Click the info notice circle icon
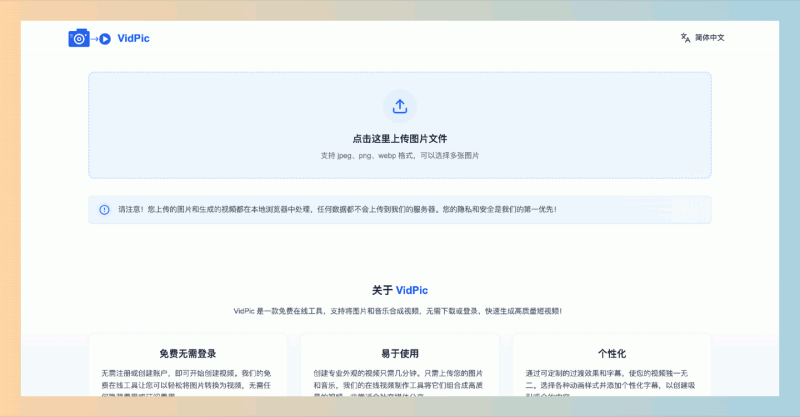Image resolution: width=800 pixels, height=417 pixels. [104, 210]
